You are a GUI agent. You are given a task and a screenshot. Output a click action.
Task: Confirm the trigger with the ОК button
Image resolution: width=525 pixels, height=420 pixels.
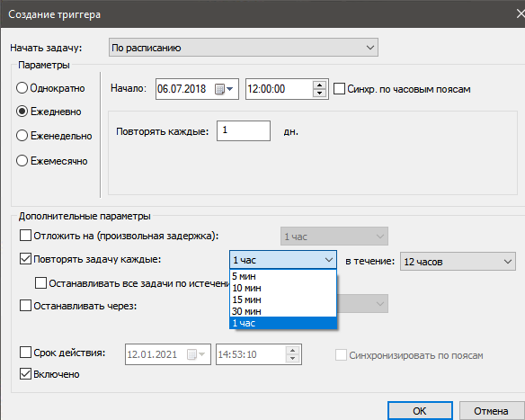(420, 411)
